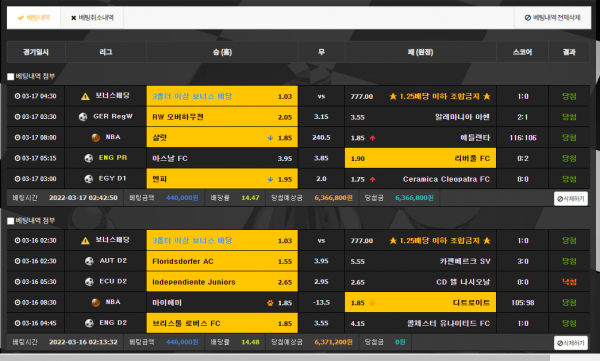
Task: Select the highlighted RW 오버하우젠 2.05 cell
Action: (222, 117)
